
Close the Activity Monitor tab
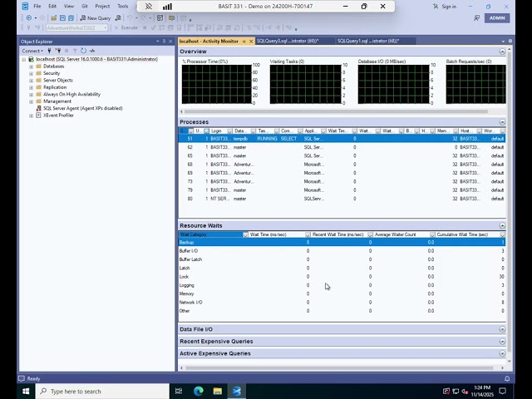(251, 42)
